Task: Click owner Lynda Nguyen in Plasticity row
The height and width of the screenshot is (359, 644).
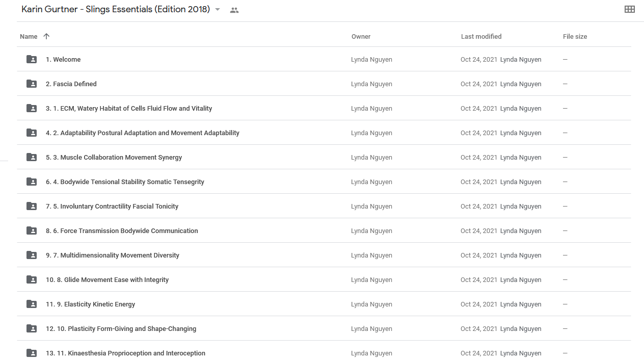Action: (371, 329)
